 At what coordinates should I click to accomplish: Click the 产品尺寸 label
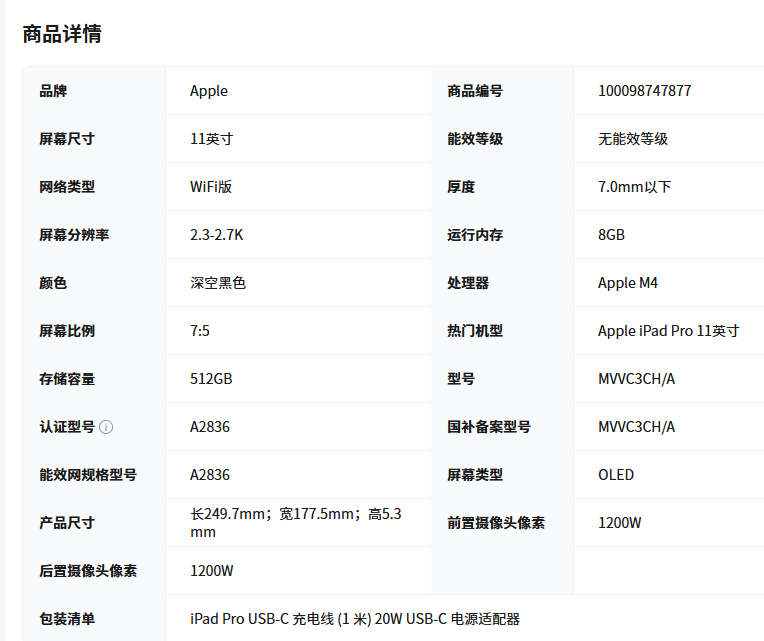pos(67,523)
